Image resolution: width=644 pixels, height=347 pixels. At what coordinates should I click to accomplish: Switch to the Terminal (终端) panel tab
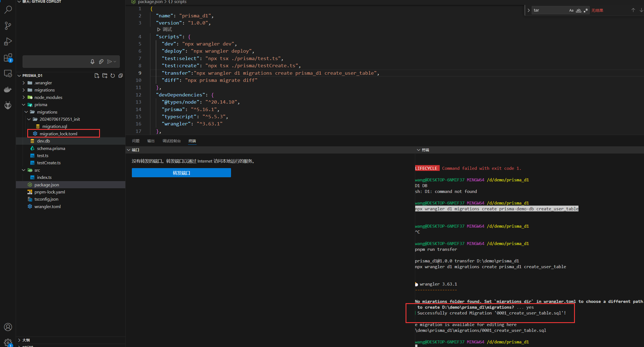[192, 141]
